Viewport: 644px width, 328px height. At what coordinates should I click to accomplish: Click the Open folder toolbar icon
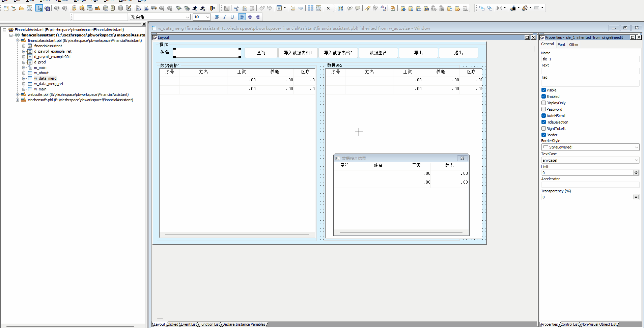coord(22,8)
